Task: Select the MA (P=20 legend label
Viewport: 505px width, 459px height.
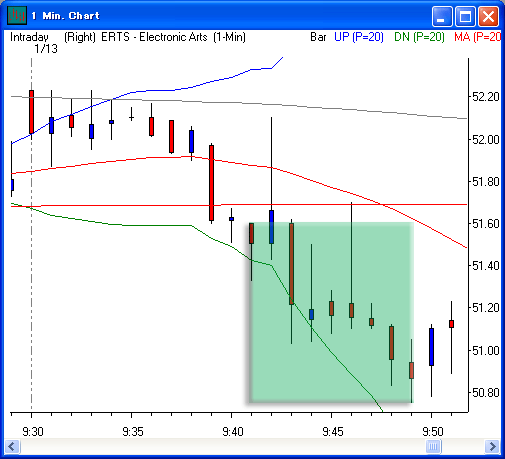Action: click(477, 37)
